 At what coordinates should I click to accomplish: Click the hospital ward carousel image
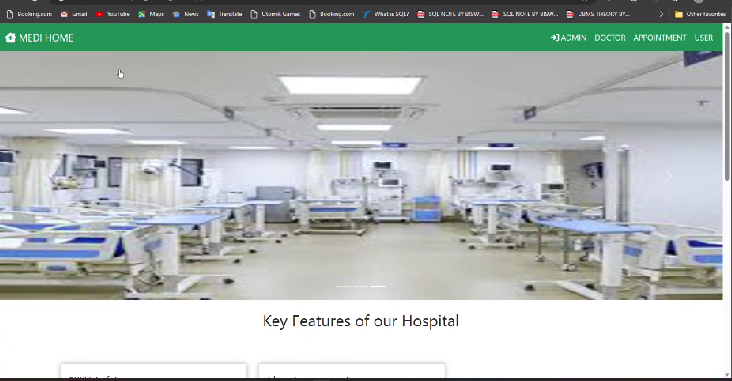pos(361,175)
